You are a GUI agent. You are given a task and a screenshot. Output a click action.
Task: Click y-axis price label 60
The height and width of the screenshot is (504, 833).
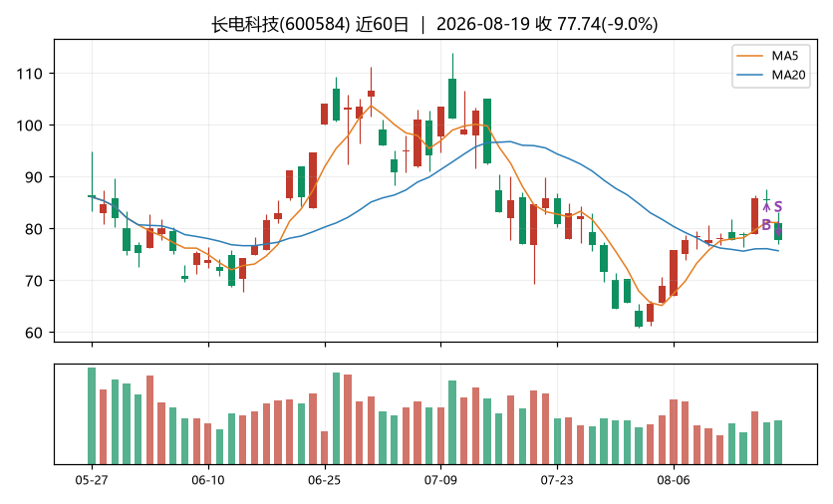click(33, 333)
